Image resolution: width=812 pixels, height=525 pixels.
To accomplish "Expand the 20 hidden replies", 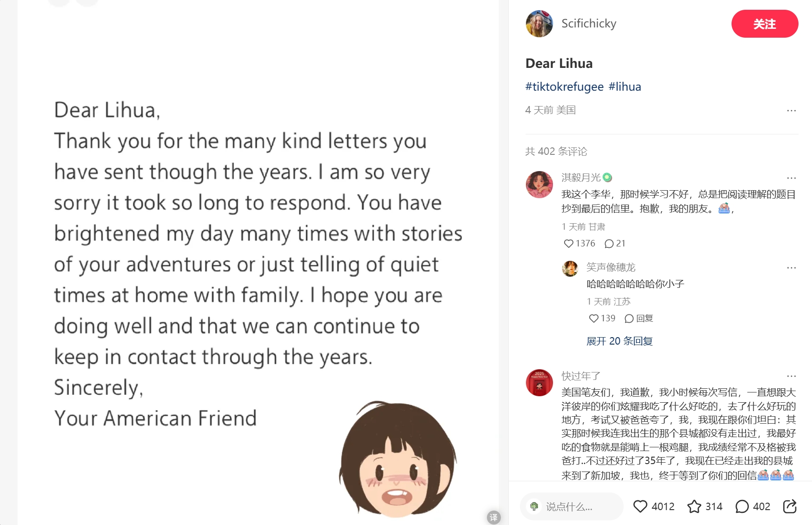I will pos(619,341).
